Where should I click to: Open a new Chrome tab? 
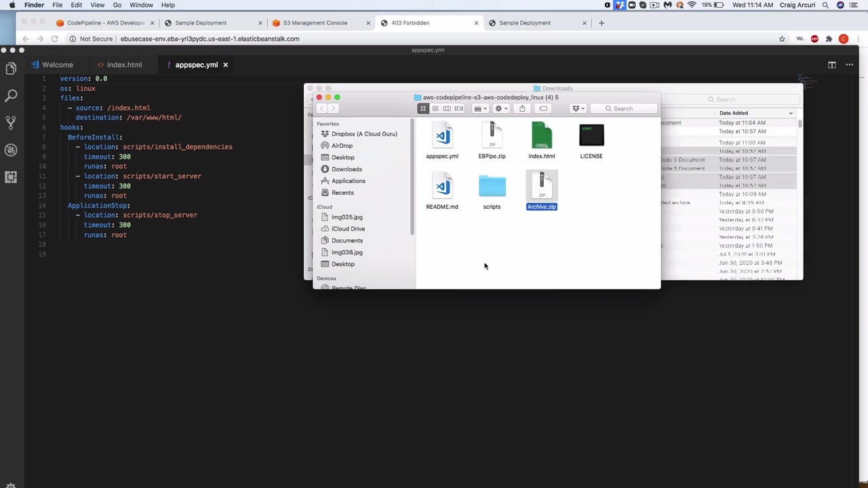pos(601,23)
